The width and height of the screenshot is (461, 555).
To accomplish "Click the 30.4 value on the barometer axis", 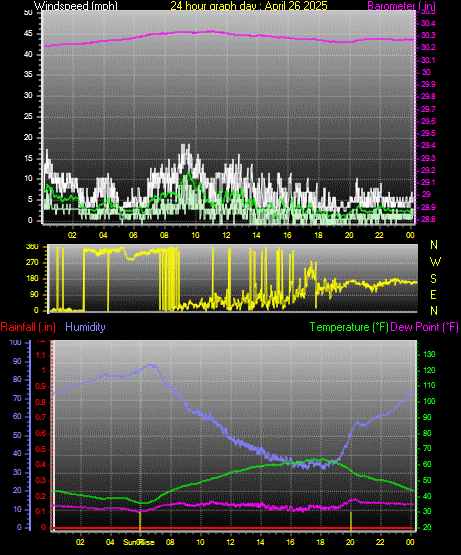I will coord(428,23).
